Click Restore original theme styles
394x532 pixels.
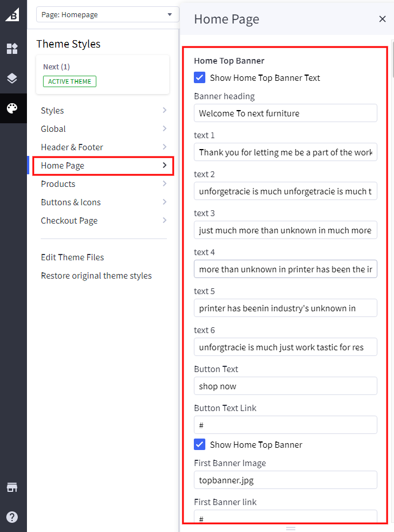coord(96,276)
